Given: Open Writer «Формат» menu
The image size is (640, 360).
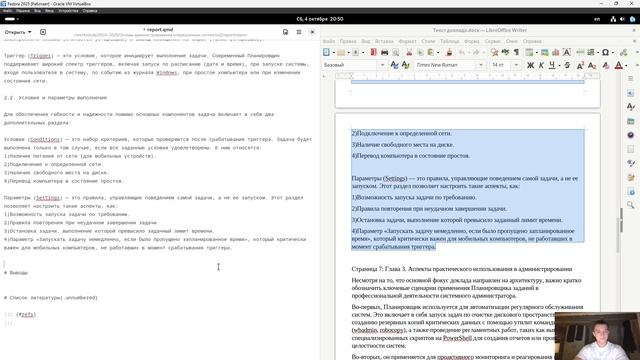Looking at the screenshot, I should [407, 41].
